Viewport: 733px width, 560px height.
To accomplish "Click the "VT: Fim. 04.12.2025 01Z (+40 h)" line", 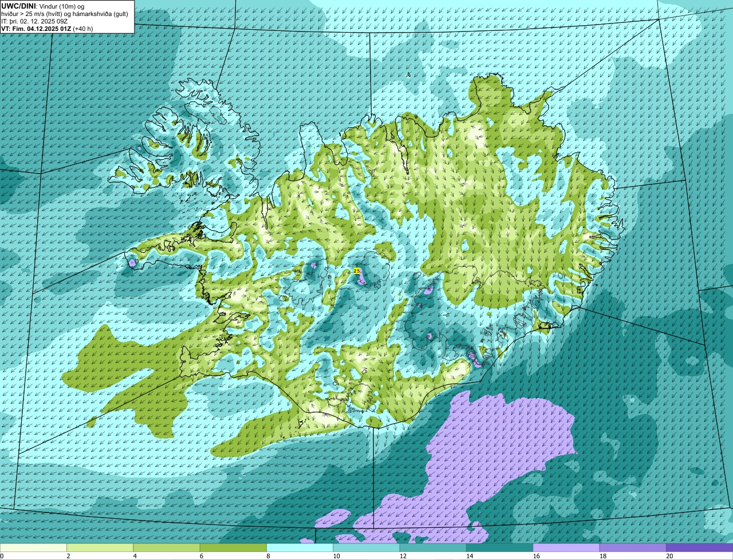I will (47, 28).
